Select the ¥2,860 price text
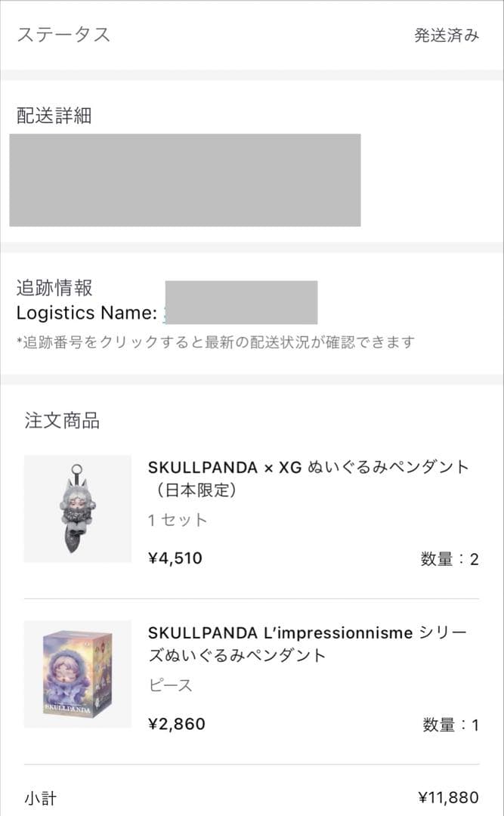Viewport: 504px width, 816px height. coord(175,724)
